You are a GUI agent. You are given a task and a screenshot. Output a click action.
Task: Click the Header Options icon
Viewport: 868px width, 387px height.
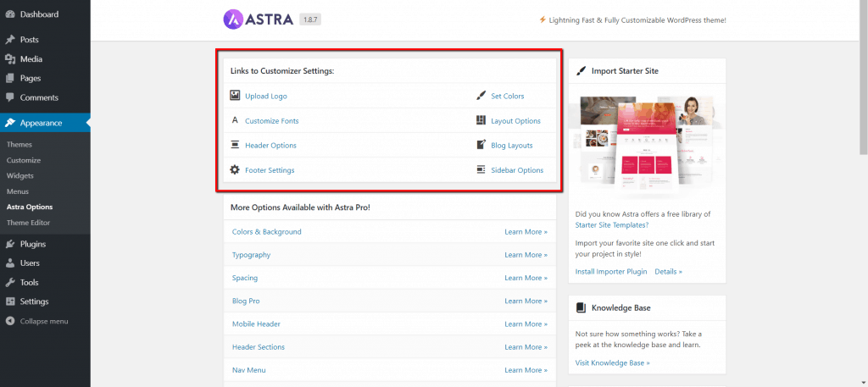coord(235,145)
